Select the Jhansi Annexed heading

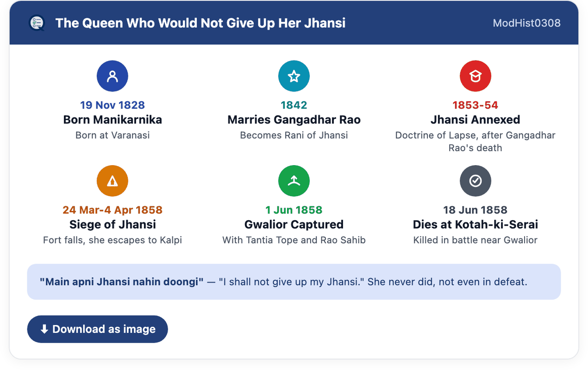click(x=475, y=120)
